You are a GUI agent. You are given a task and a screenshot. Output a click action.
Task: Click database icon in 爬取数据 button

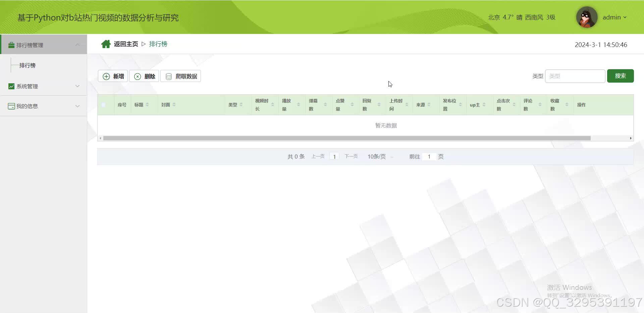169,77
